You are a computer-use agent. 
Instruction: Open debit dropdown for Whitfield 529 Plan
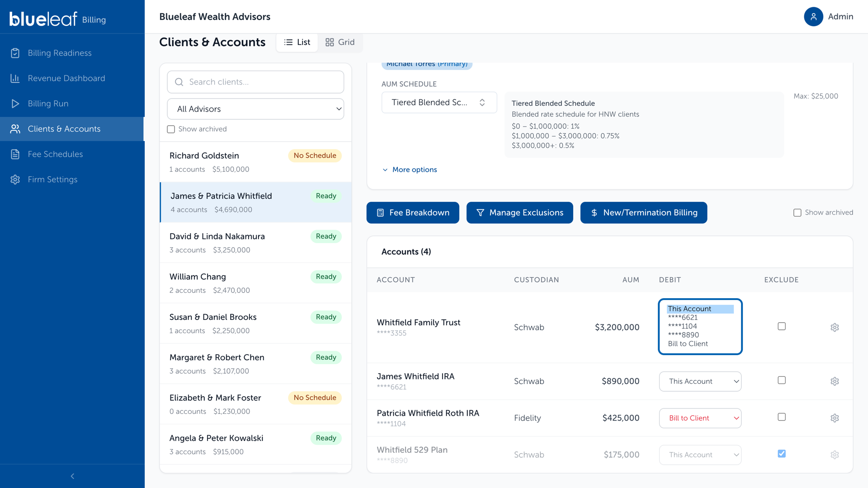[700, 455]
